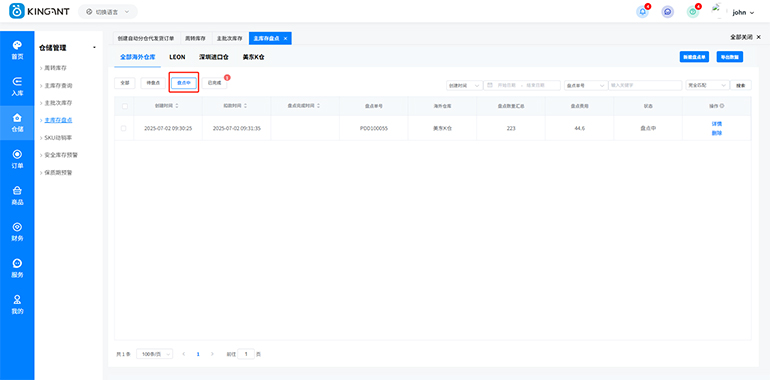Go to 首页 home in sidebar
Screen dimensions: 770x380
[x=17, y=51]
